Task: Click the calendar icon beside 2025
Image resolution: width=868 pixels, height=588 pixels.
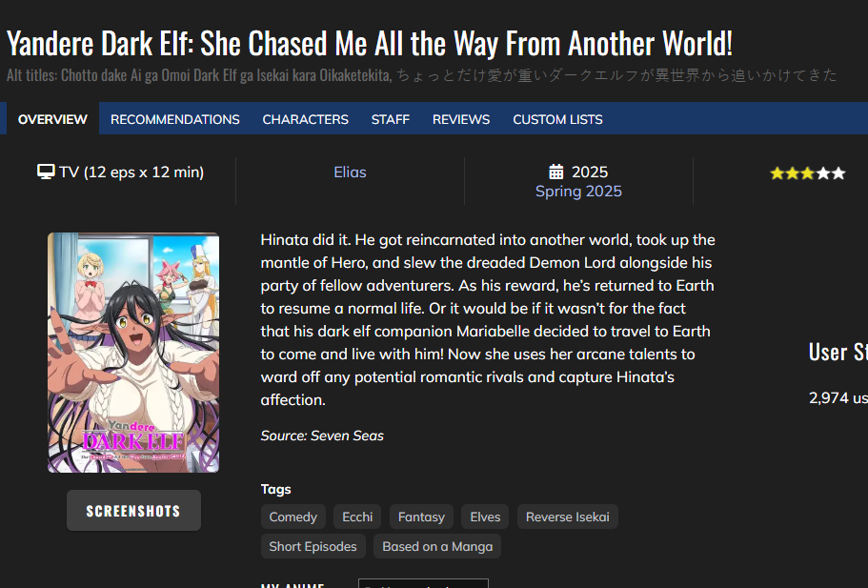Action: pos(555,172)
